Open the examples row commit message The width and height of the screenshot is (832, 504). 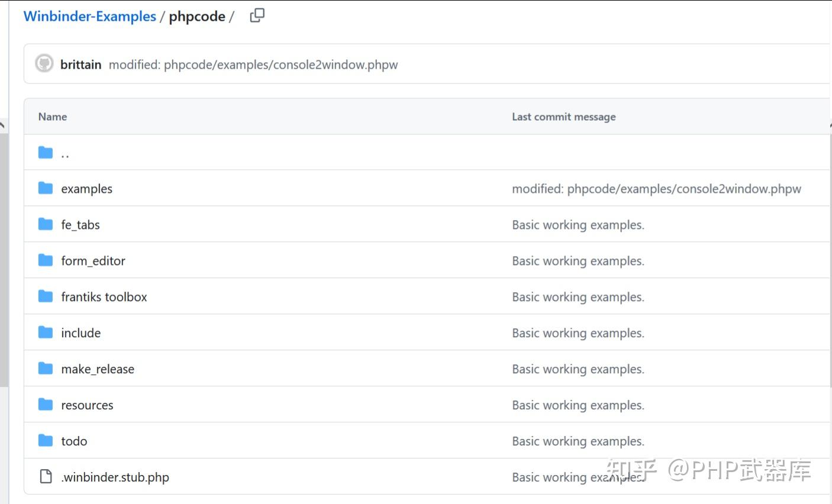(656, 189)
